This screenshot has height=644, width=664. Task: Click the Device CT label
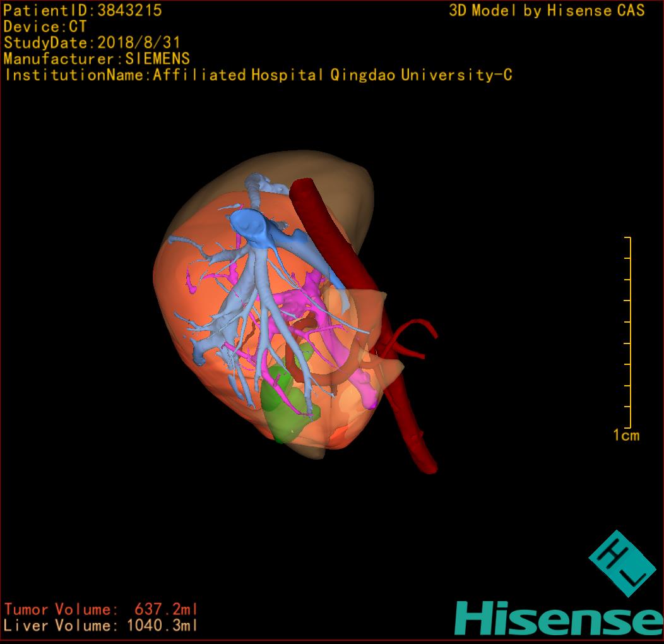45,27
